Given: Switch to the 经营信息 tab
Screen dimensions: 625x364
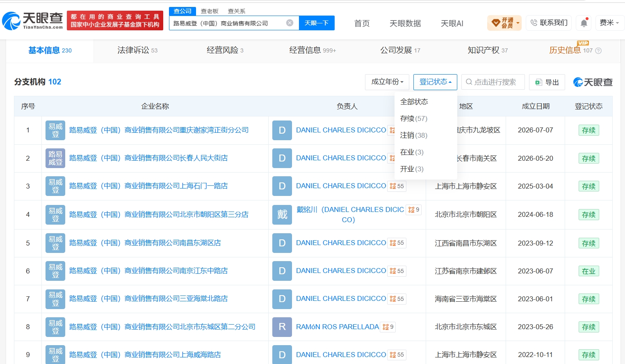Looking at the screenshot, I should pyautogui.click(x=312, y=50).
